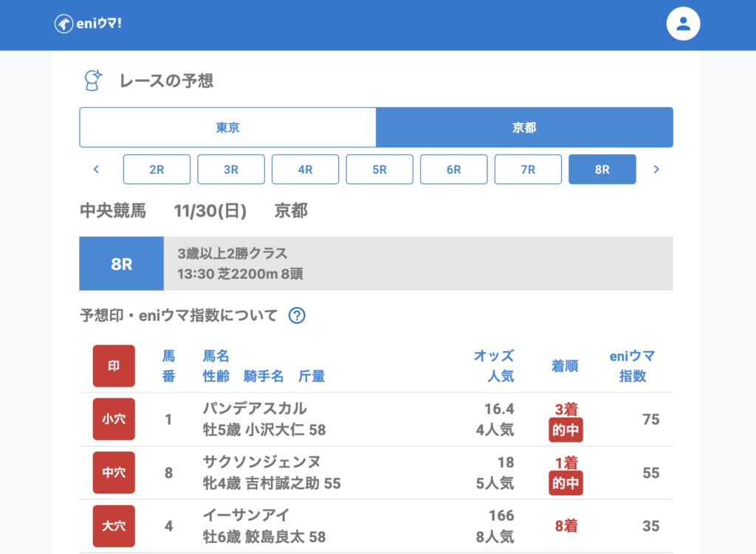Image resolution: width=756 pixels, height=554 pixels.
Task: Click the オッズ 人気 column header
Action: (x=493, y=366)
